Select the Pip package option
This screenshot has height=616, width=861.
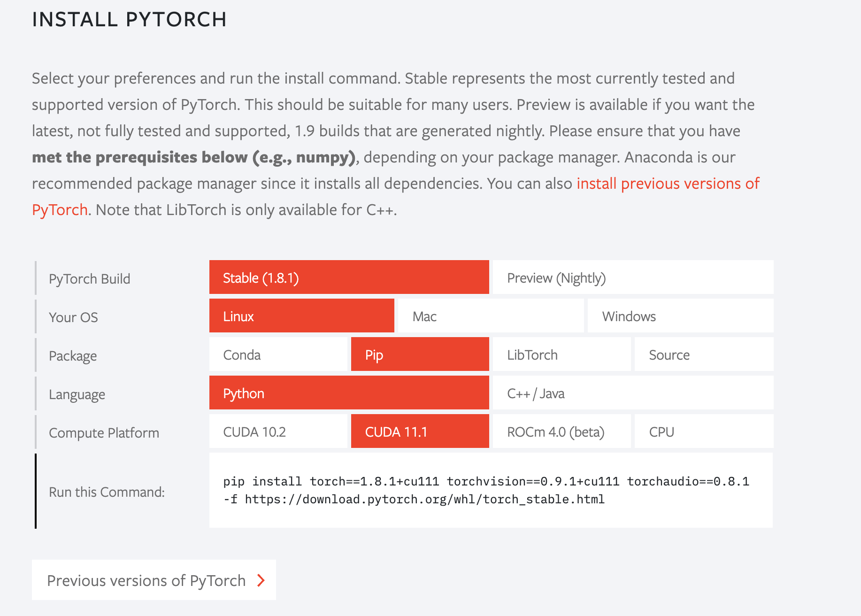tap(419, 354)
